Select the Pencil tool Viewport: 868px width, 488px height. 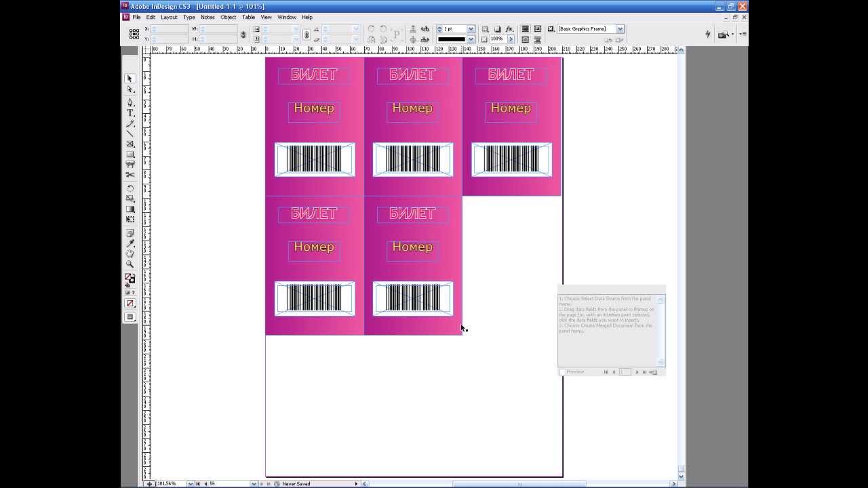click(x=130, y=123)
